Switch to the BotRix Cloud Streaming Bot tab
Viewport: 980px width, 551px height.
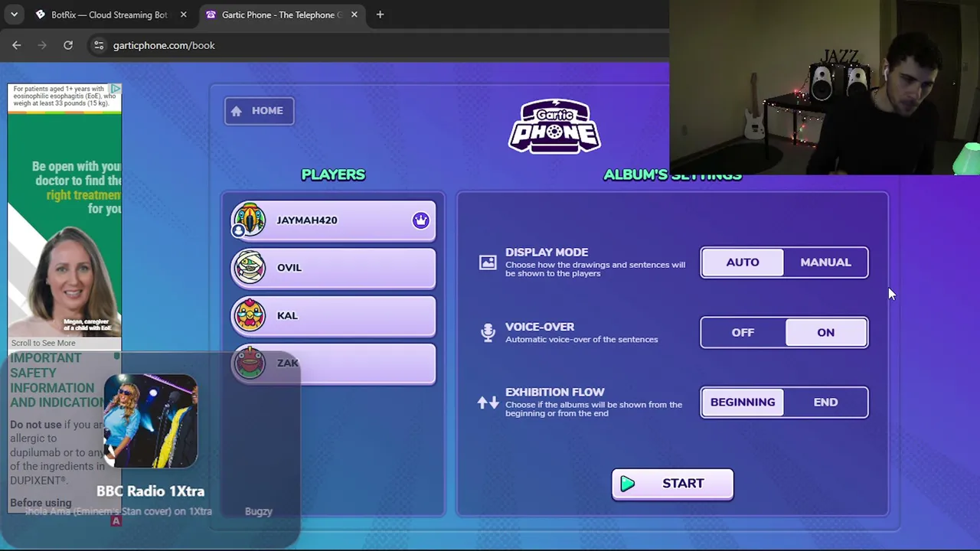click(110, 15)
